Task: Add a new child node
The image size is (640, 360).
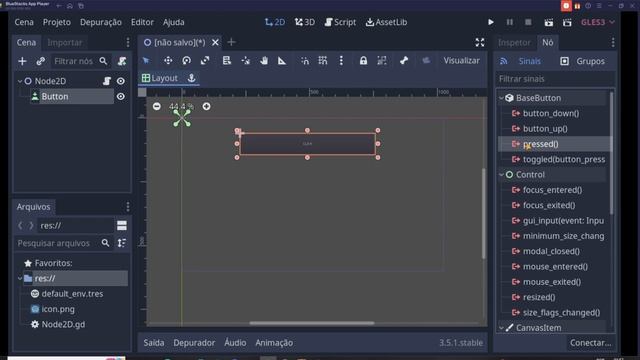Action: (x=22, y=61)
